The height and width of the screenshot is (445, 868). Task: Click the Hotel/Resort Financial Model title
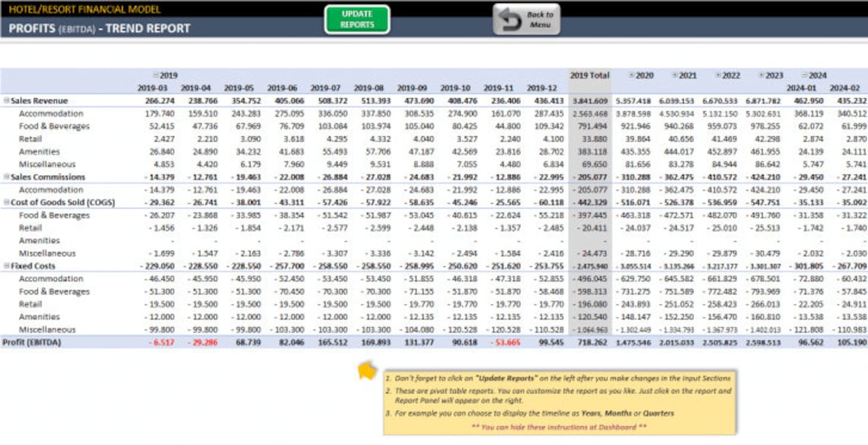click(x=85, y=9)
